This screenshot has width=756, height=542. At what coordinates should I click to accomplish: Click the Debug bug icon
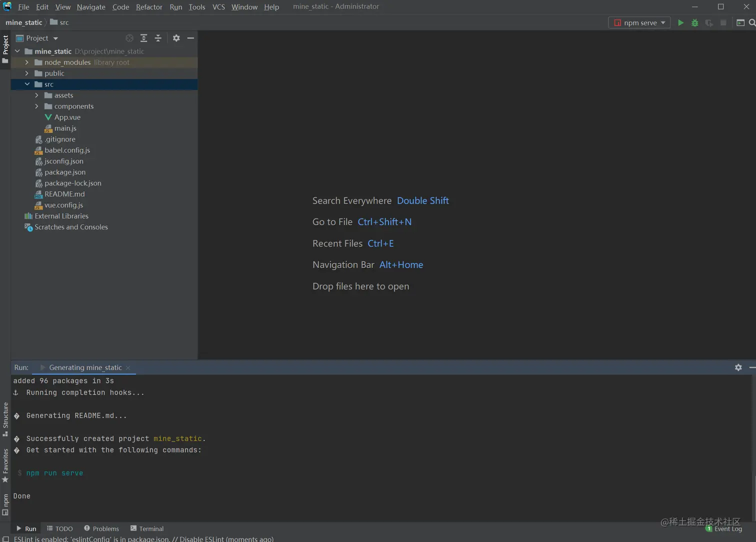(694, 22)
